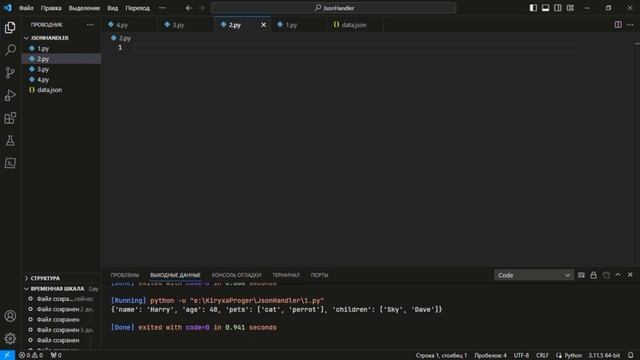Open the Extensions view

10,118
